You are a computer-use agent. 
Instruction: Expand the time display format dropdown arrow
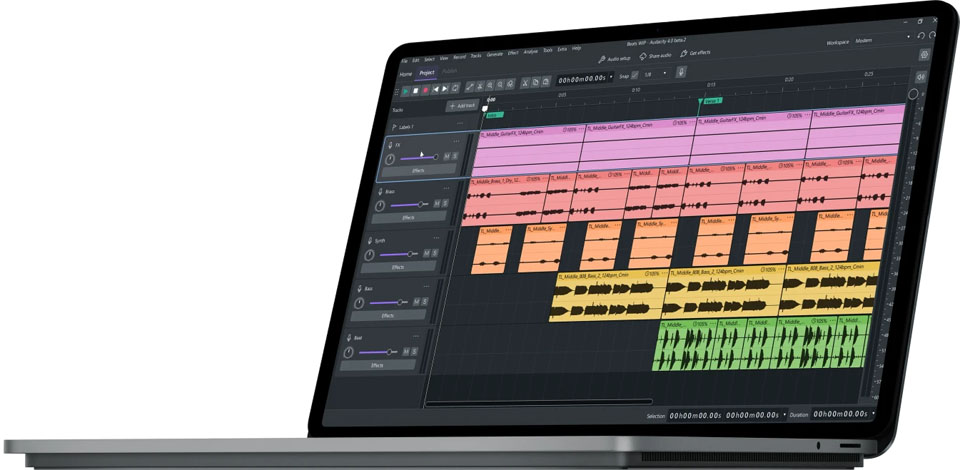click(611, 78)
